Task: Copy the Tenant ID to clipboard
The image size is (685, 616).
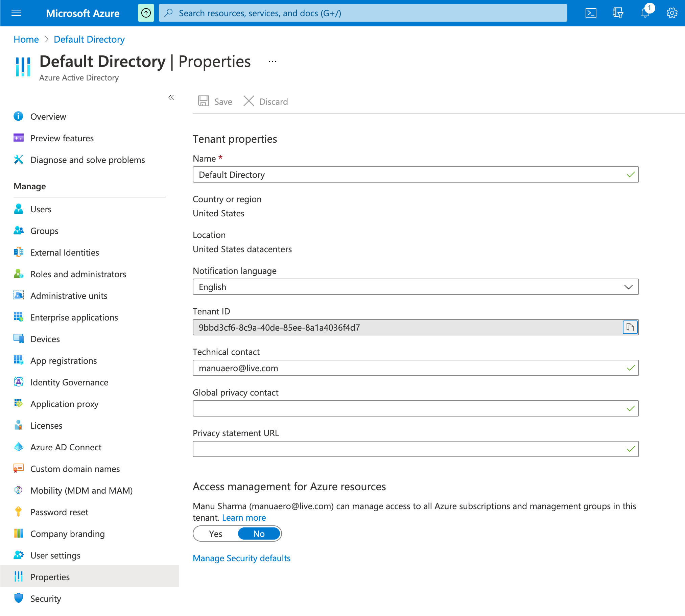Action: (630, 327)
